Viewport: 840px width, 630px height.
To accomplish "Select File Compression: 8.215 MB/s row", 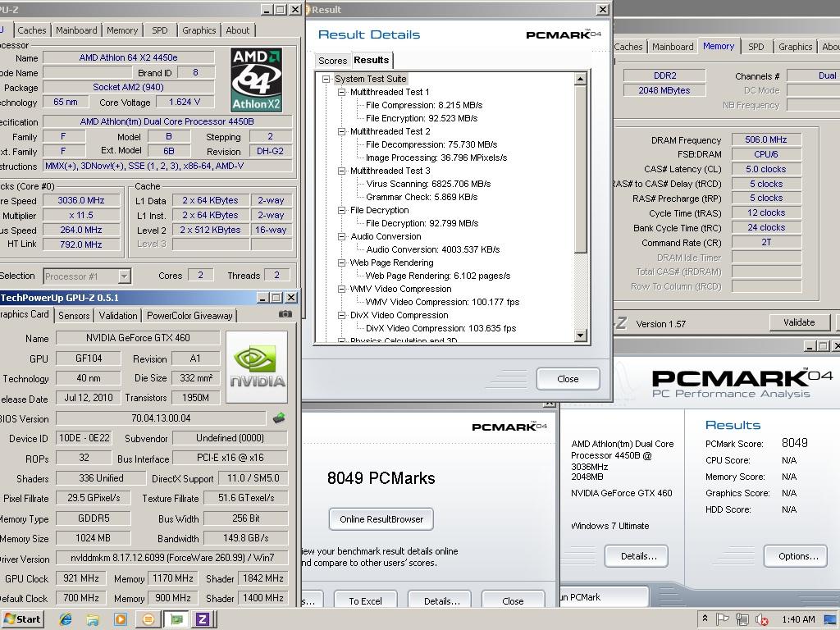I will click(x=424, y=105).
